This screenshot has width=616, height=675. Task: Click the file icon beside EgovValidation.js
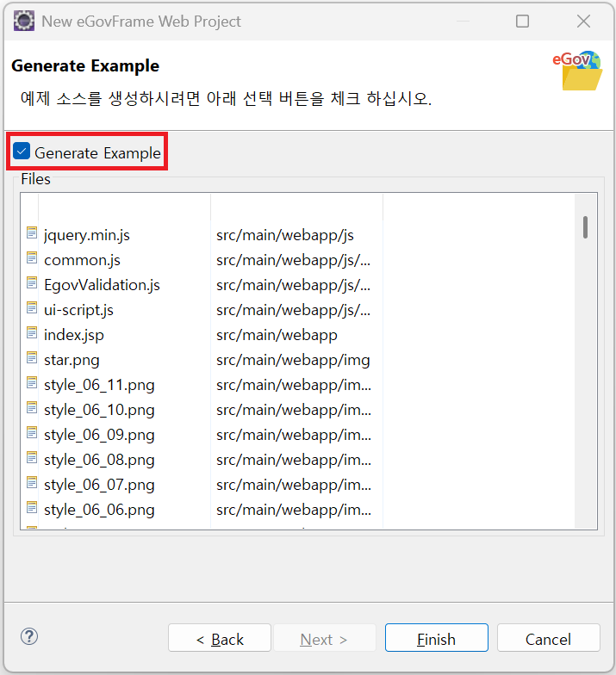(x=32, y=282)
